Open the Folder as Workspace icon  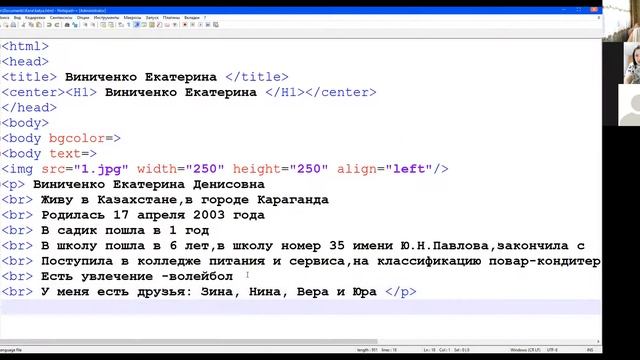[168, 25]
